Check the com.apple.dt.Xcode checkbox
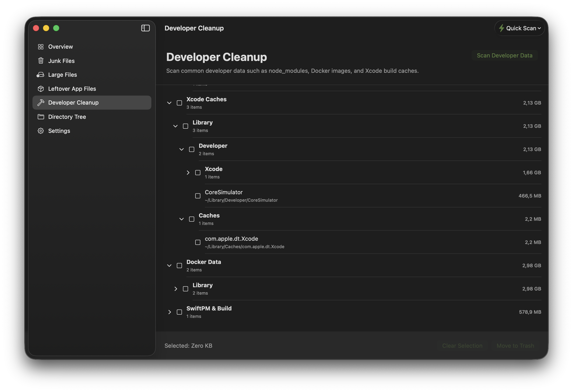The width and height of the screenshot is (573, 392). click(198, 242)
